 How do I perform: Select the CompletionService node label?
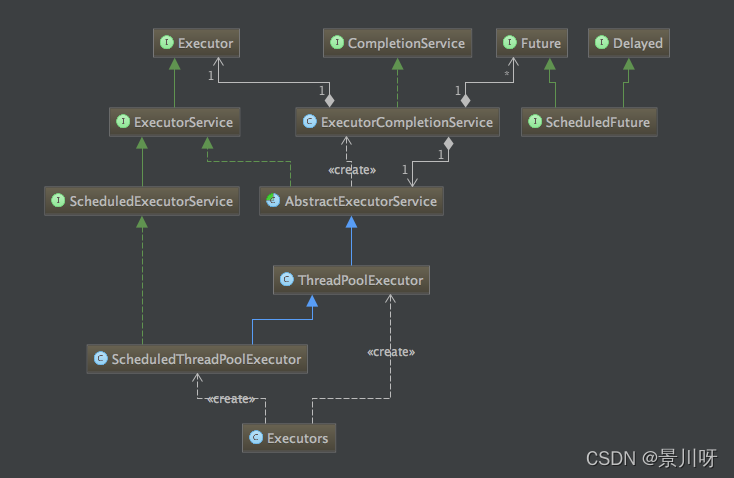(406, 44)
